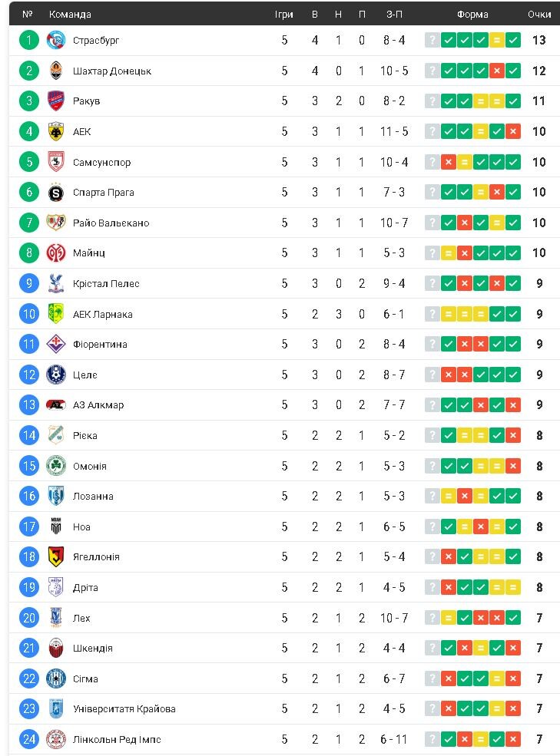The height and width of the screenshot is (756, 560).
Task: Click the red loss form box in Shakhtar's row
Action: (497, 71)
